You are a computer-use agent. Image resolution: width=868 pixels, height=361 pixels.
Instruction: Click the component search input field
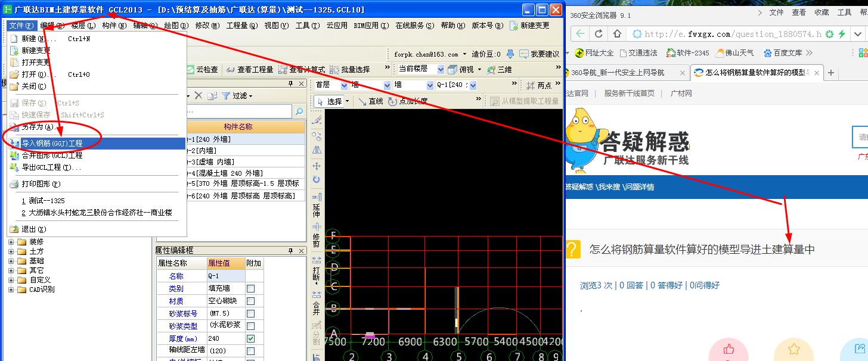239,111
